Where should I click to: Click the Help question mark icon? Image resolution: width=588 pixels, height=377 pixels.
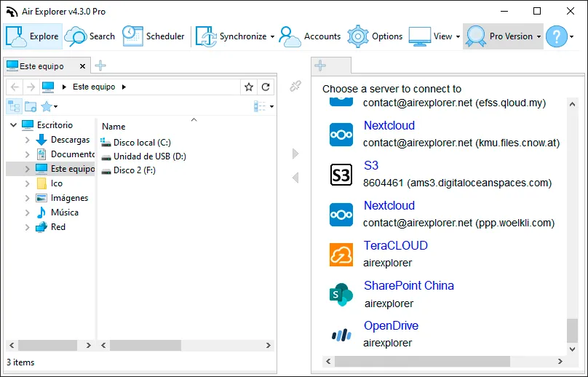coord(557,36)
